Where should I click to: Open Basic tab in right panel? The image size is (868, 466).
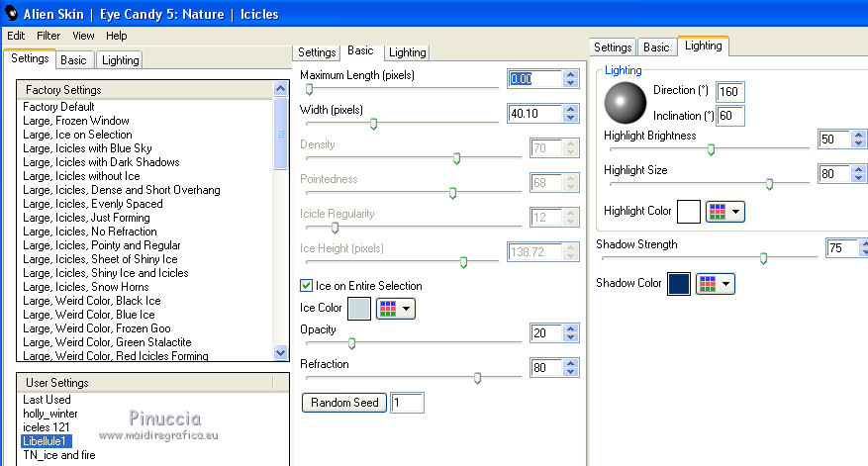point(656,47)
